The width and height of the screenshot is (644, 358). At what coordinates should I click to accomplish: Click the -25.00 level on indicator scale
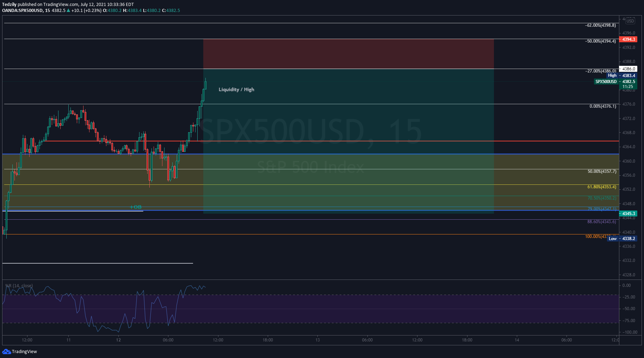click(629, 297)
